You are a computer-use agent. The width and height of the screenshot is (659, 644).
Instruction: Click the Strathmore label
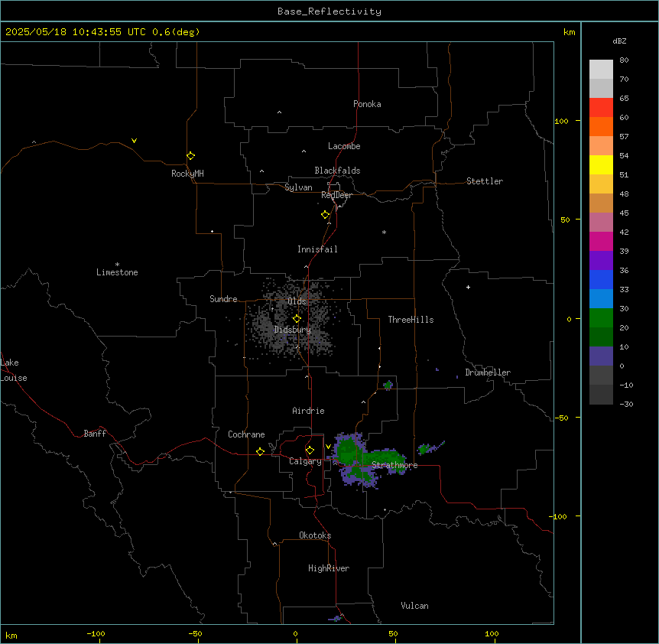point(394,465)
